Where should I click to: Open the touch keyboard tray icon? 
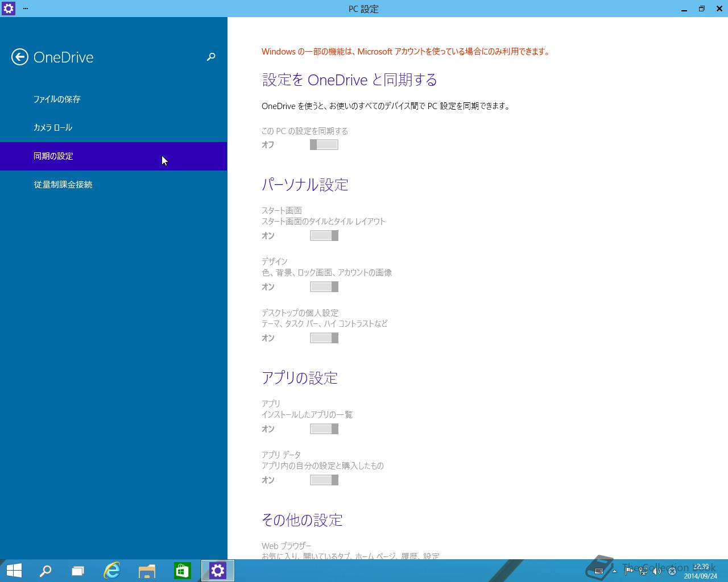coord(598,571)
